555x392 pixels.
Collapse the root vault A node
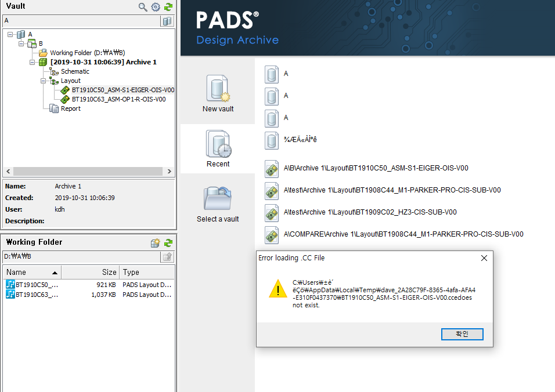tap(10, 34)
